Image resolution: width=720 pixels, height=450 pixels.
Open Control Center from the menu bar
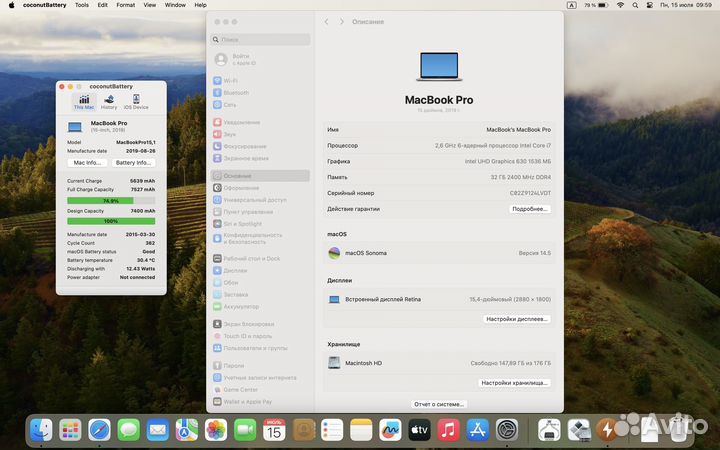[x=649, y=5]
